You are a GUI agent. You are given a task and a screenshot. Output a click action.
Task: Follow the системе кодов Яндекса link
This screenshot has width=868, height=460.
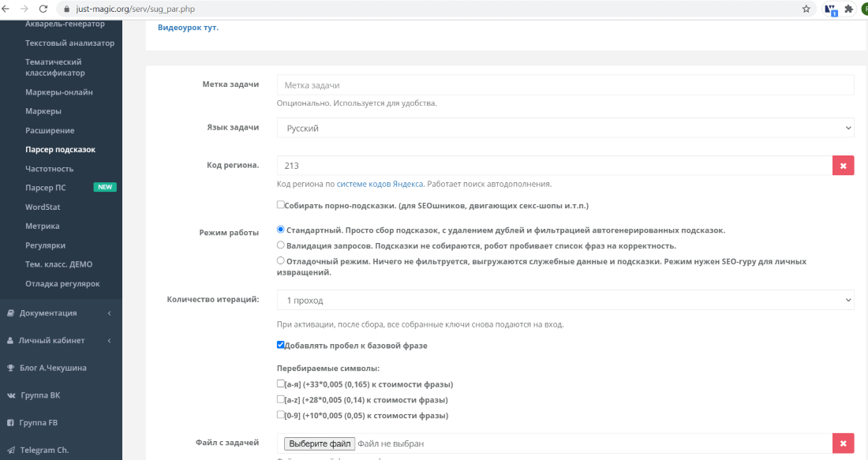pyautogui.click(x=380, y=184)
